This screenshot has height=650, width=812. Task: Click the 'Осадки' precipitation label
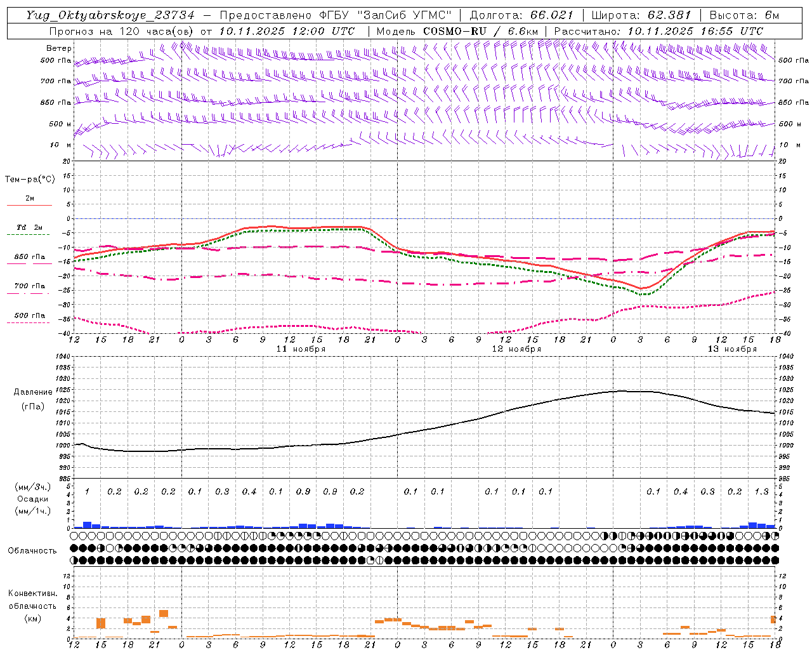pyautogui.click(x=33, y=499)
